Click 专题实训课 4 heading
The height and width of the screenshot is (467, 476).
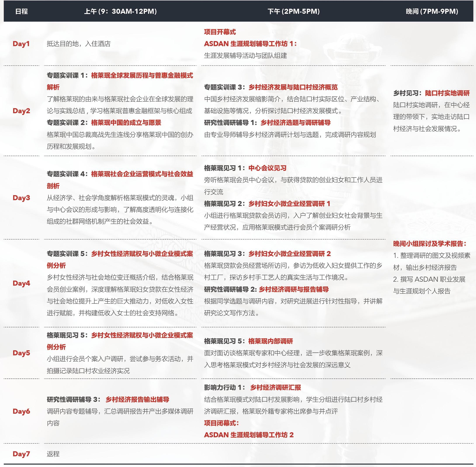pos(120,180)
